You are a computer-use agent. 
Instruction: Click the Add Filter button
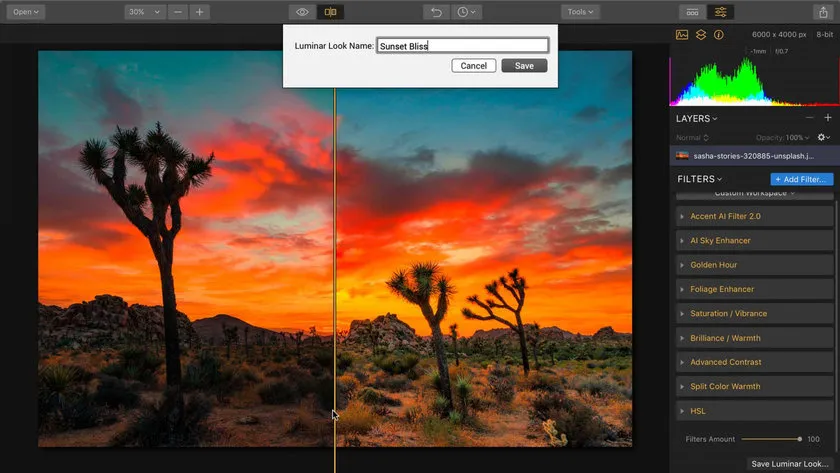point(801,179)
